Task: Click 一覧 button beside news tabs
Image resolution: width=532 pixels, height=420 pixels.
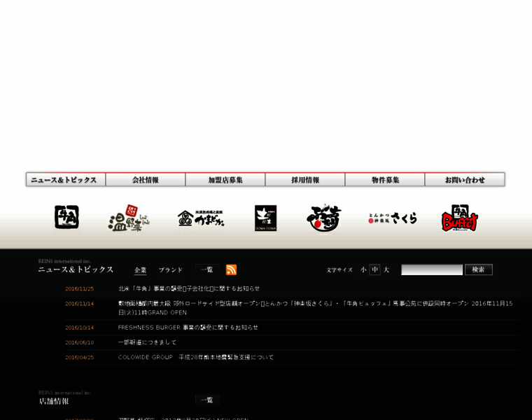Action: (207, 269)
